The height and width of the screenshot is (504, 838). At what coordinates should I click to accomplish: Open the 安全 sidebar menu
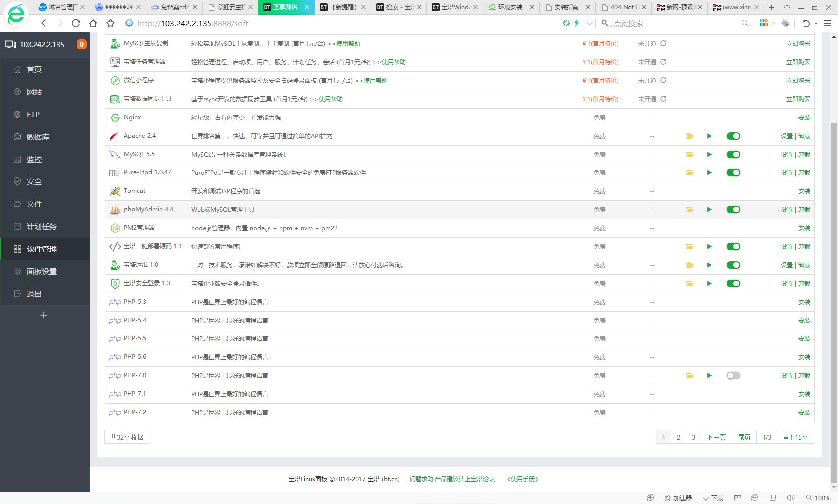(x=45, y=181)
